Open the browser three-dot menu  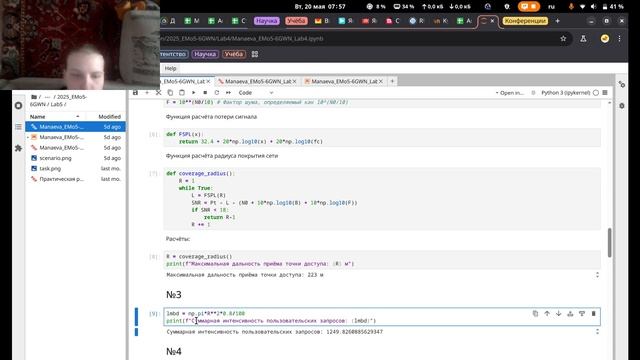pos(620,38)
